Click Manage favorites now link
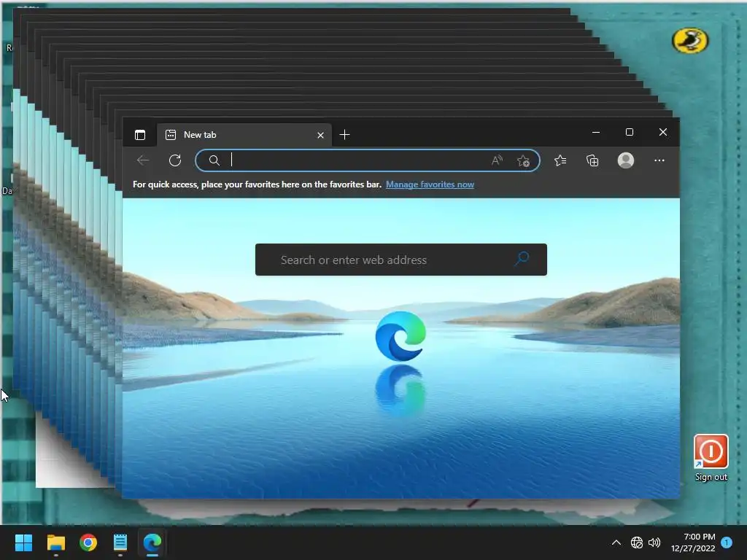The width and height of the screenshot is (747, 560). (430, 184)
